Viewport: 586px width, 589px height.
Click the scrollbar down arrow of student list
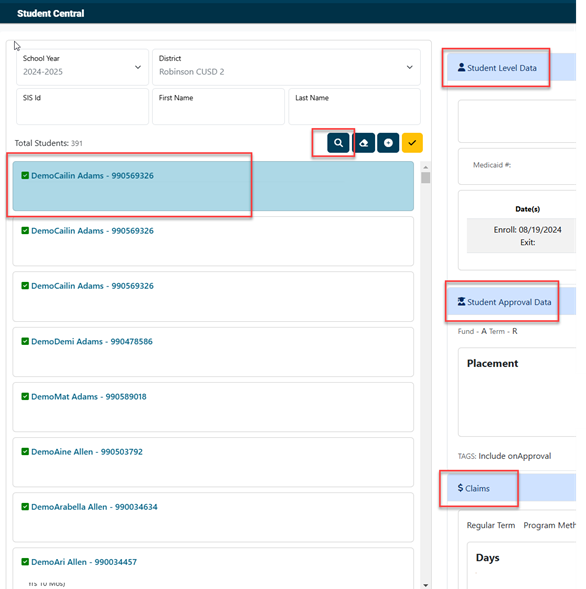point(426,585)
